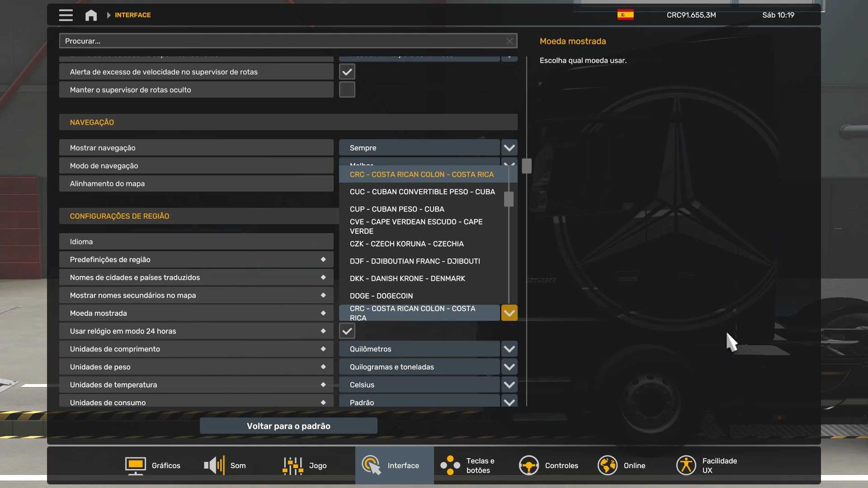
Task: Open Controles steering wheel icon
Action: click(x=528, y=465)
